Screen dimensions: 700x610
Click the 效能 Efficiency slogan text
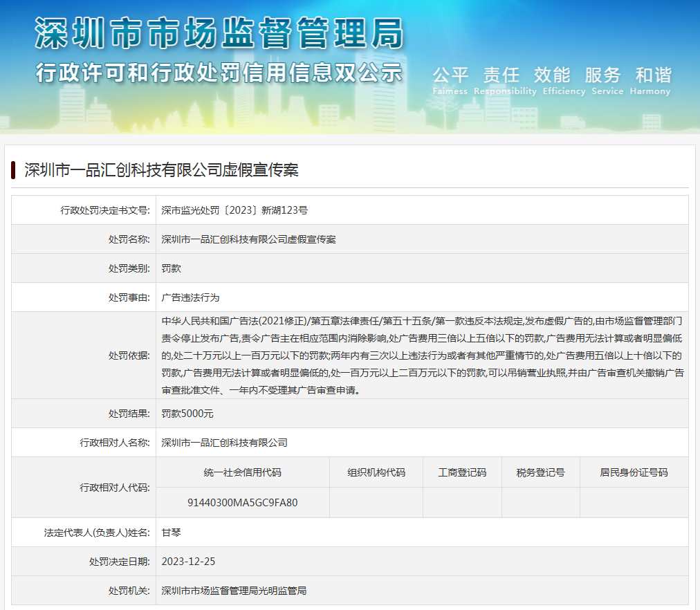564,81
